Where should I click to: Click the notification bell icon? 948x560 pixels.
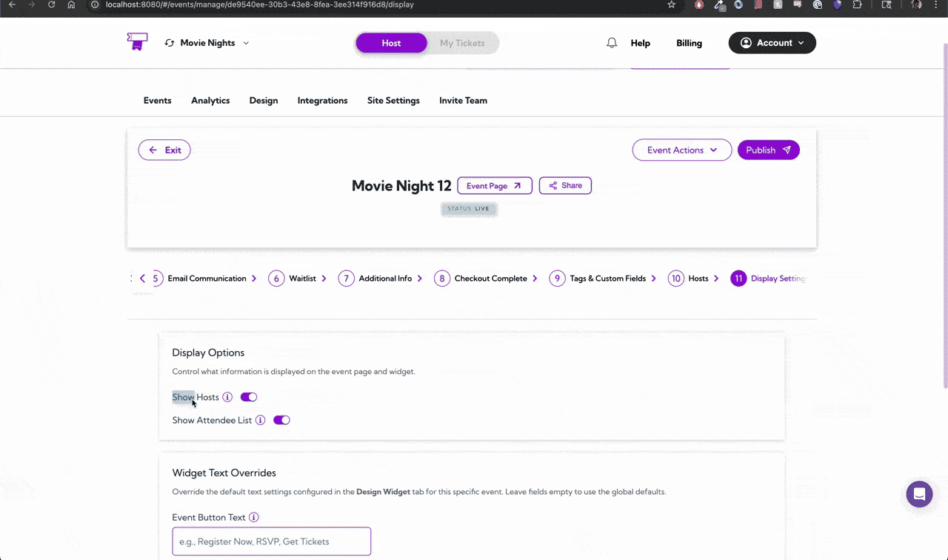(x=611, y=42)
